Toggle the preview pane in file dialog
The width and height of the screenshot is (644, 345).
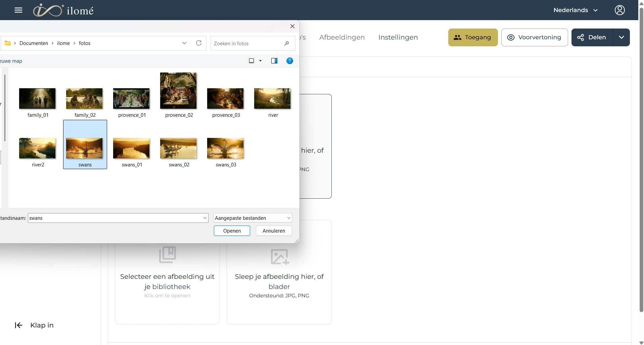click(x=274, y=61)
